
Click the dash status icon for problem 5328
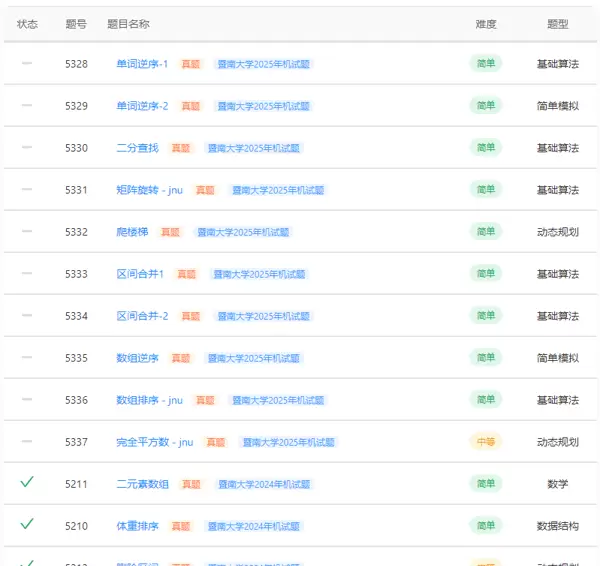click(27, 64)
